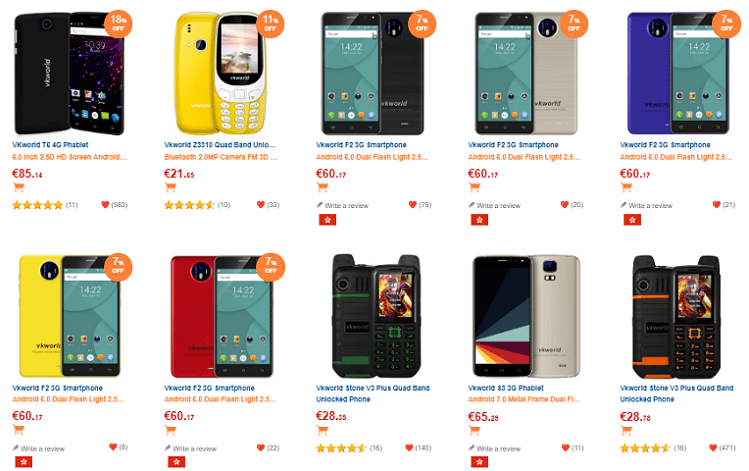
Task: Click cart icon under €65.29 S3 Phablet
Action: 474,430
